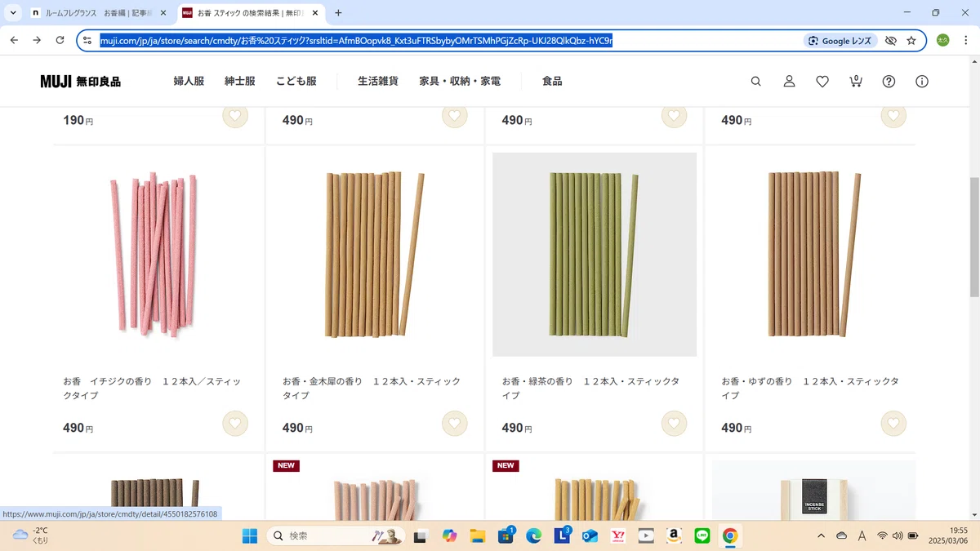Viewport: 980px width, 551px height.
Task: Click the crossed-eye icon in address bar
Action: click(x=891, y=41)
